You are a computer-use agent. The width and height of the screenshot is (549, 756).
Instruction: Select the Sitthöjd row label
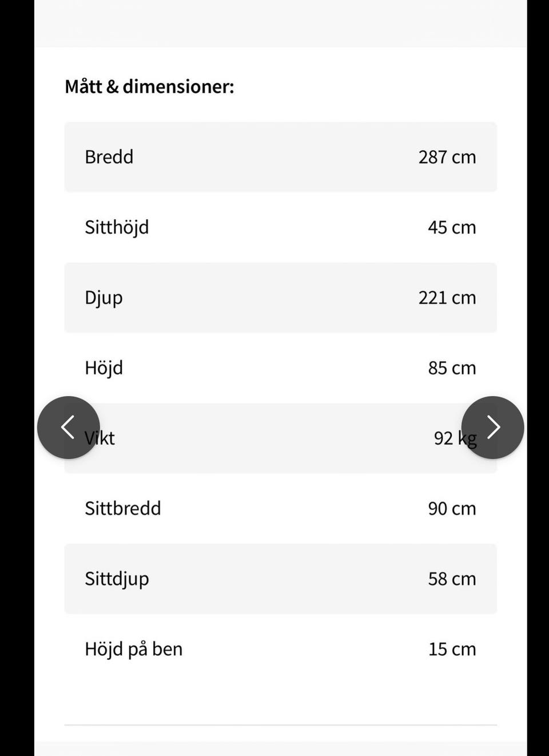117,228
